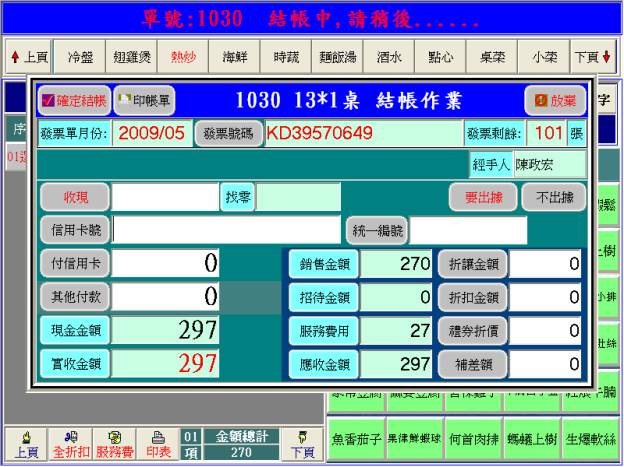Click the 印帳單 print bill button
This screenshot has height=467, width=624.
pyautogui.click(x=145, y=100)
